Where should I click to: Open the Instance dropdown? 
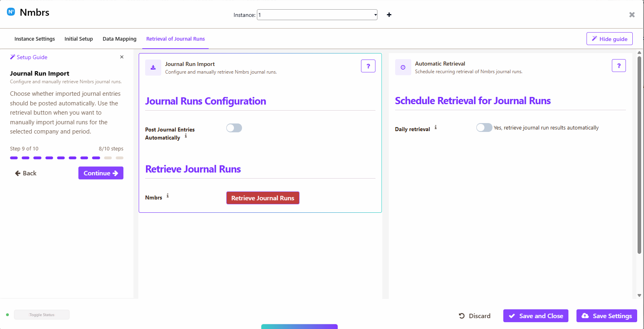coord(317,15)
